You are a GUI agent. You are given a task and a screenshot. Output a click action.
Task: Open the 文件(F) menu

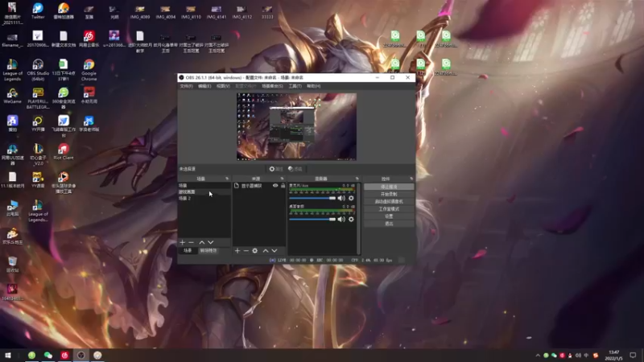point(186,86)
